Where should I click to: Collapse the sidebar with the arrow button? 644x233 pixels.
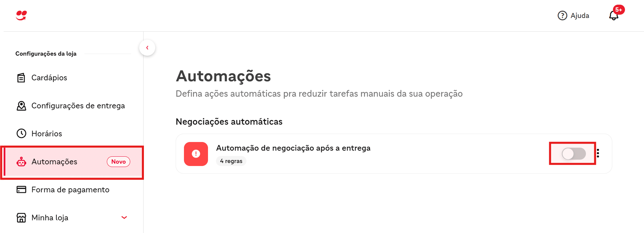pos(147,48)
